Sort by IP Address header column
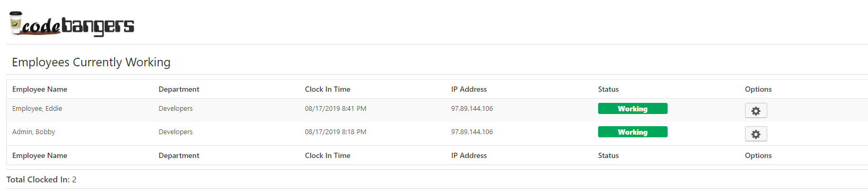 pos(469,89)
